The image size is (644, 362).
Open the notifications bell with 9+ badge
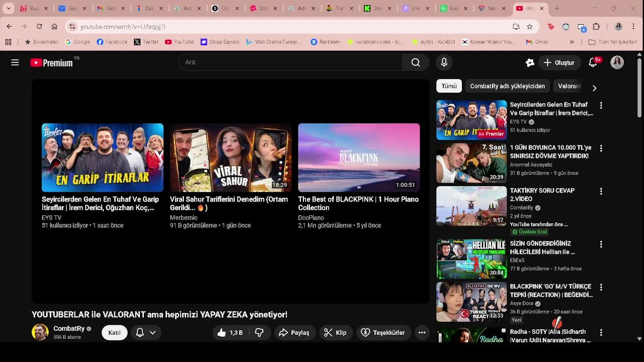tap(594, 62)
